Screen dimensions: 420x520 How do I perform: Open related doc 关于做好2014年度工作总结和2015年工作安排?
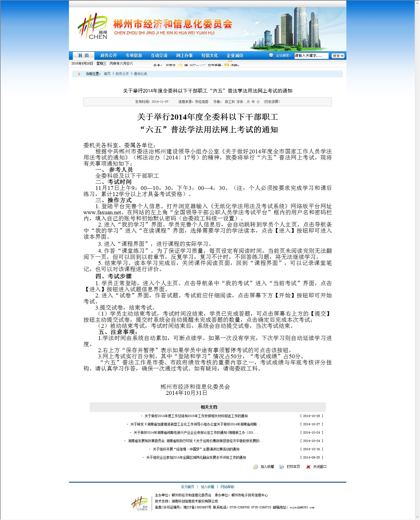[x=196, y=416]
